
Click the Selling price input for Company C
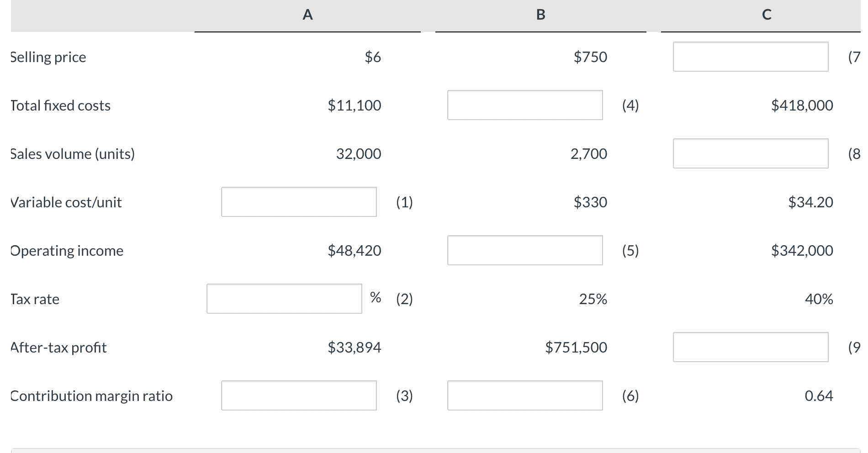point(750,57)
